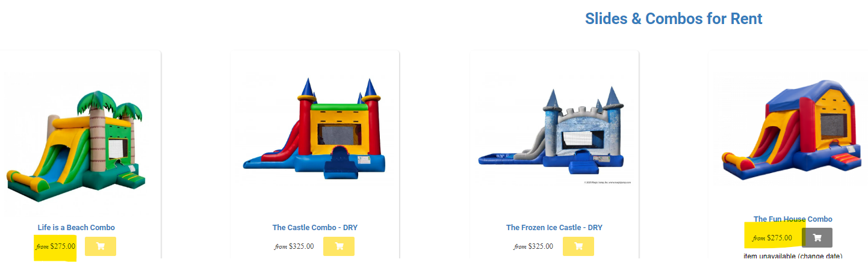Add Life is a Beach Combo to cart
868x262 pixels.
click(101, 246)
